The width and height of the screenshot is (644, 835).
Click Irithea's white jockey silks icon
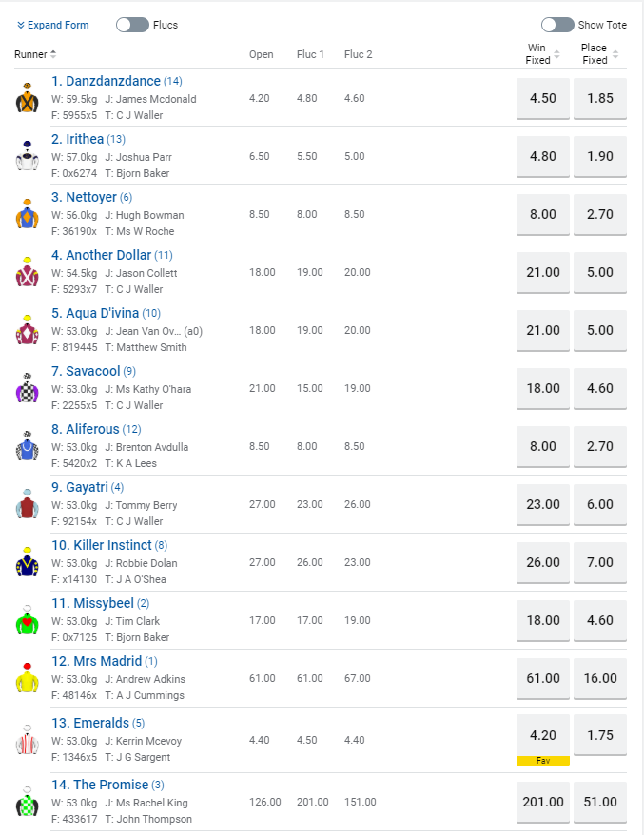tap(27, 156)
